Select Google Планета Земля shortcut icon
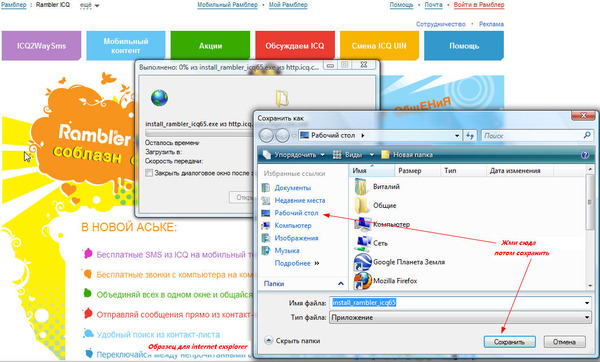 click(362, 262)
